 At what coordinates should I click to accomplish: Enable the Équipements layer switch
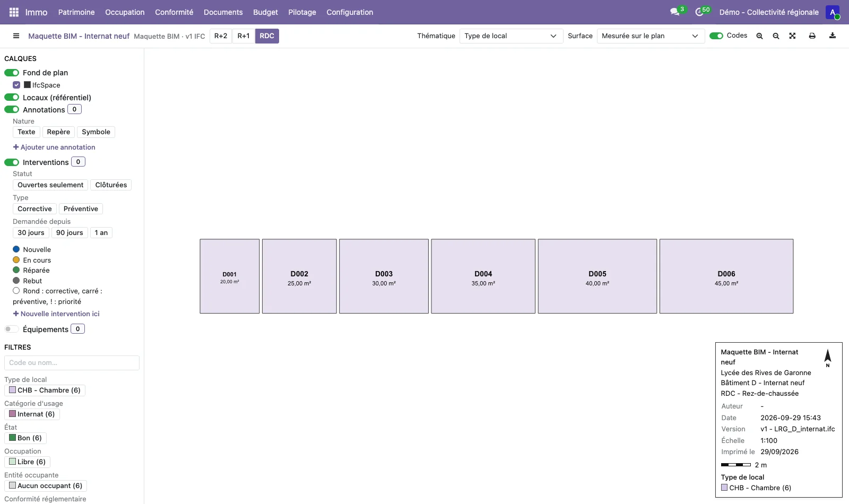tap(12, 329)
